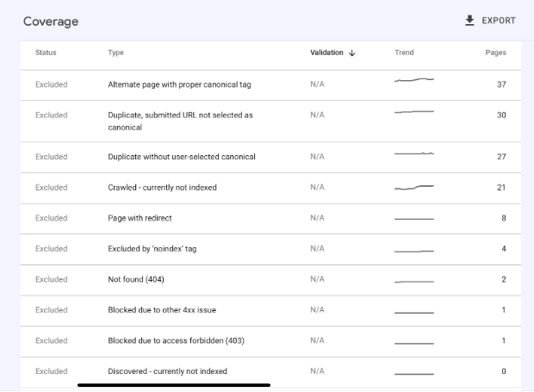
Task: Open Duplicate without user-selected canonical row
Action: point(270,158)
